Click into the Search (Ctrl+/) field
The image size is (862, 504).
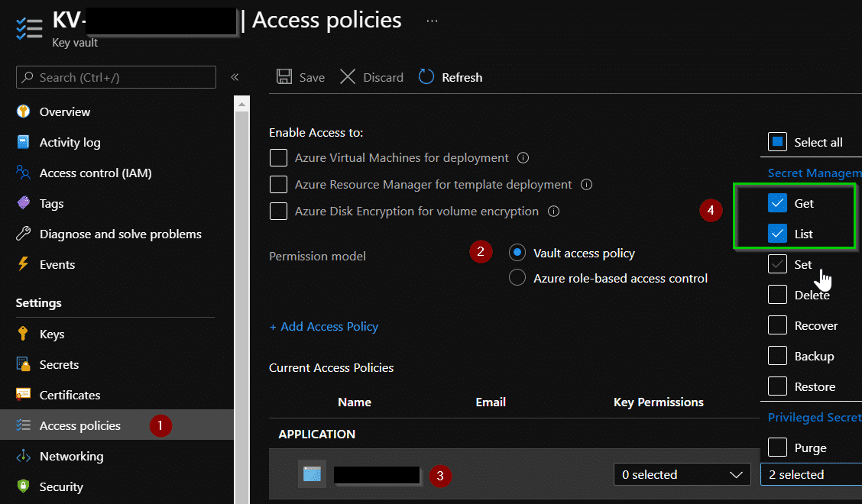(115, 77)
